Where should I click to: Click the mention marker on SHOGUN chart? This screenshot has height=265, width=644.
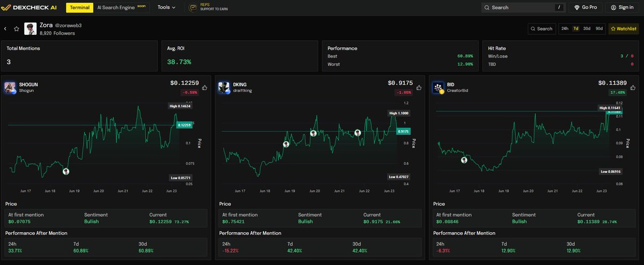(x=66, y=172)
